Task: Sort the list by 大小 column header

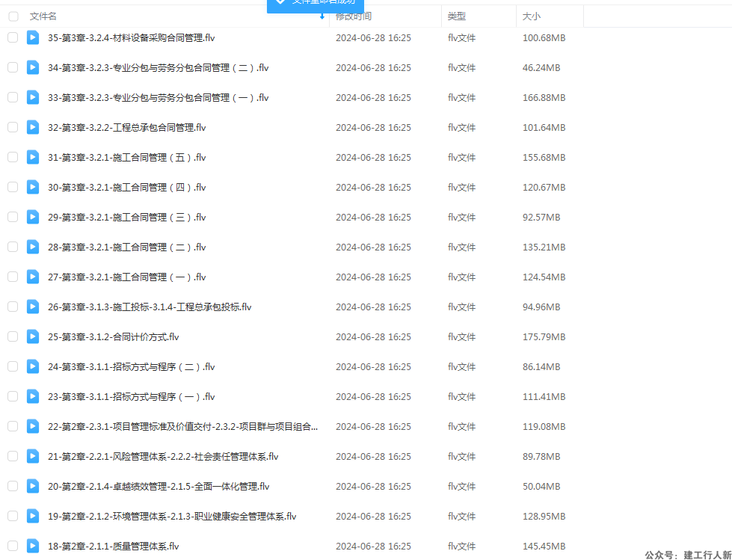Action: tap(532, 16)
